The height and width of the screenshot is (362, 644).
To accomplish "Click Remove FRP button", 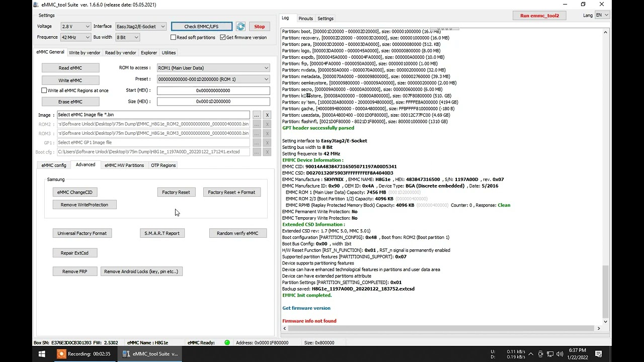I will (x=74, y=271).
